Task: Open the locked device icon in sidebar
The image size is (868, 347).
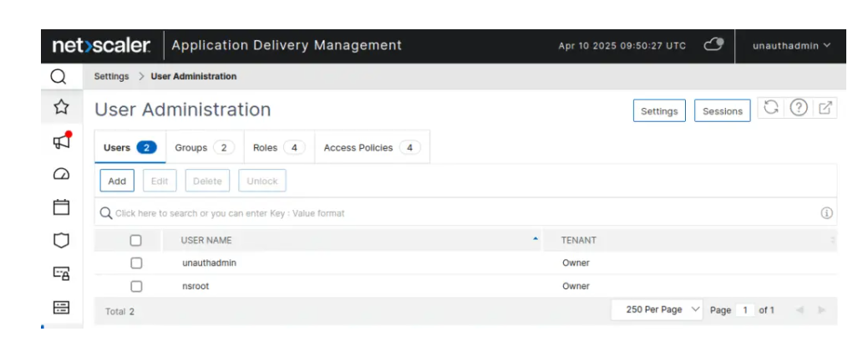Action: [61, 273]
